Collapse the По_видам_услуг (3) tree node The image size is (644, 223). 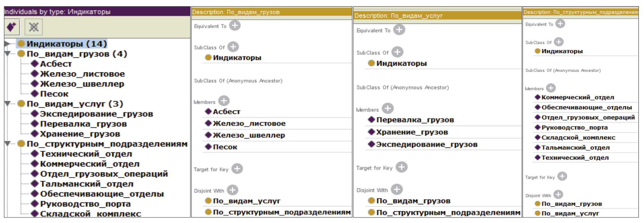coord(7,104)
